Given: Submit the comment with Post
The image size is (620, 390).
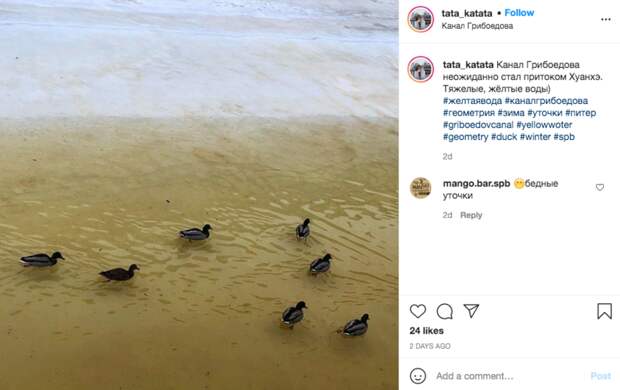Looking at the screenshot, I should (601, 376).
